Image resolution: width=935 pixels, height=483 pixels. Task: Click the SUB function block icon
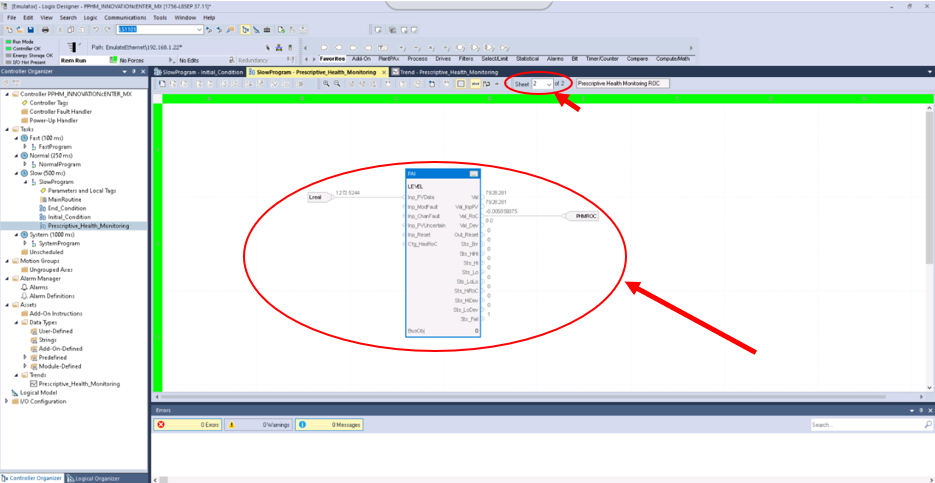(417, 48)
